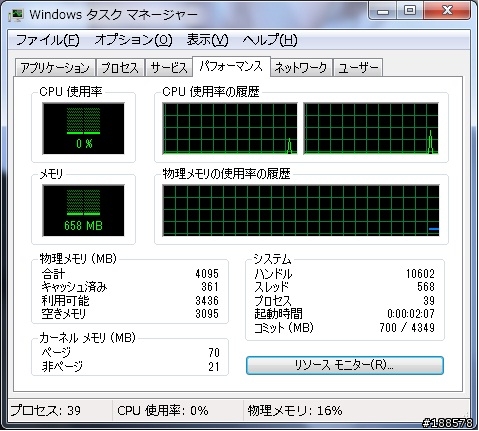
Task: Close the Task Manager window
Action: click(447, 11)
